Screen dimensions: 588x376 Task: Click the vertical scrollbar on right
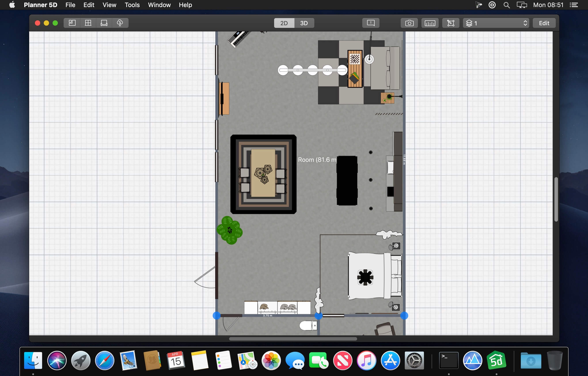click(x=556, y=199)
